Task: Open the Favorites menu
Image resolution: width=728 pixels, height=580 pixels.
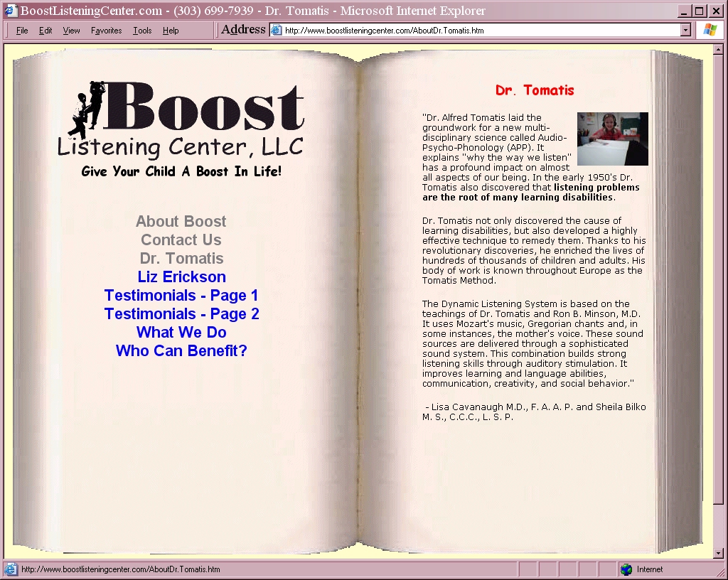Action: pos(106,31)
